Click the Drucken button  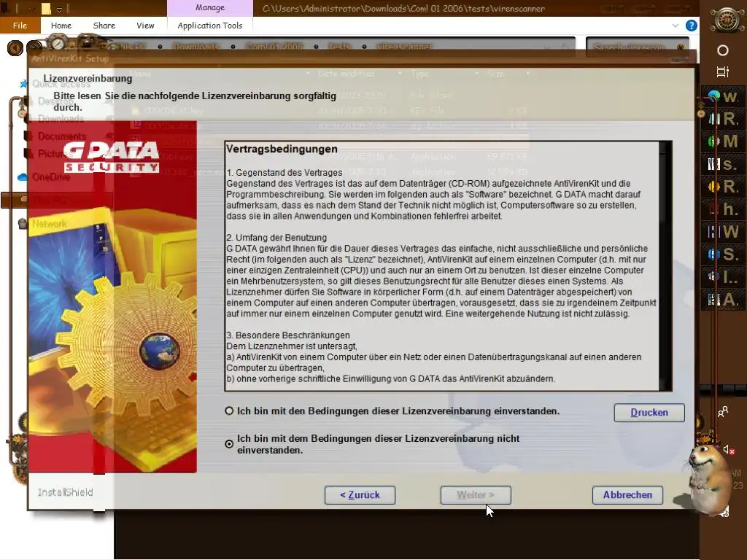pos(649,413)
